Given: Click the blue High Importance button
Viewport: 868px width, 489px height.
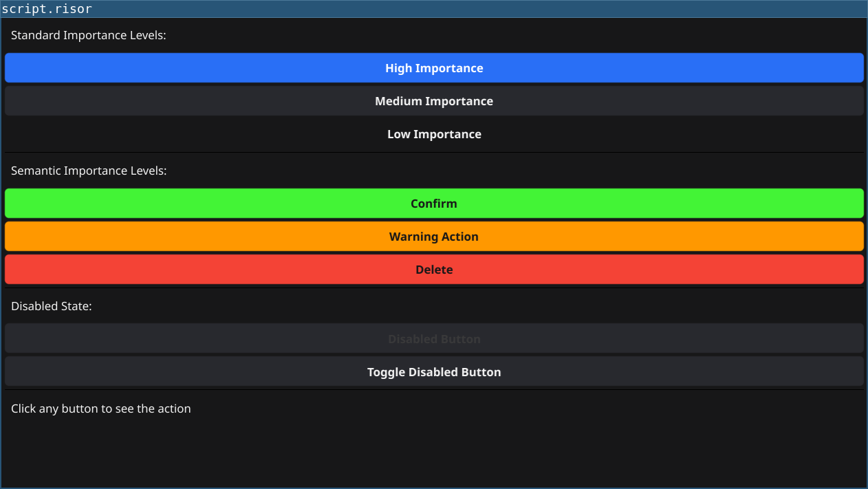Looking at the screenshot, I should [434, 68].
